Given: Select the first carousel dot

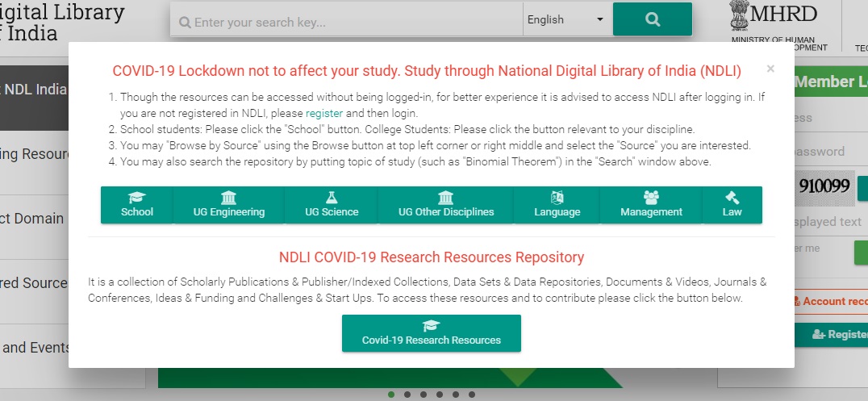Looking at the screenshot, I should pyautogui.click(x=391, y=395).
